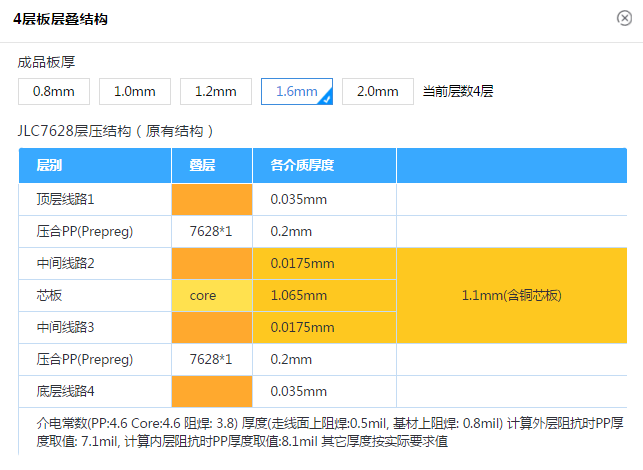This screenshot has height=470, width=643.
Task: Click the selected 1.6mm thickness option
Action: click(x=296, y=91)
